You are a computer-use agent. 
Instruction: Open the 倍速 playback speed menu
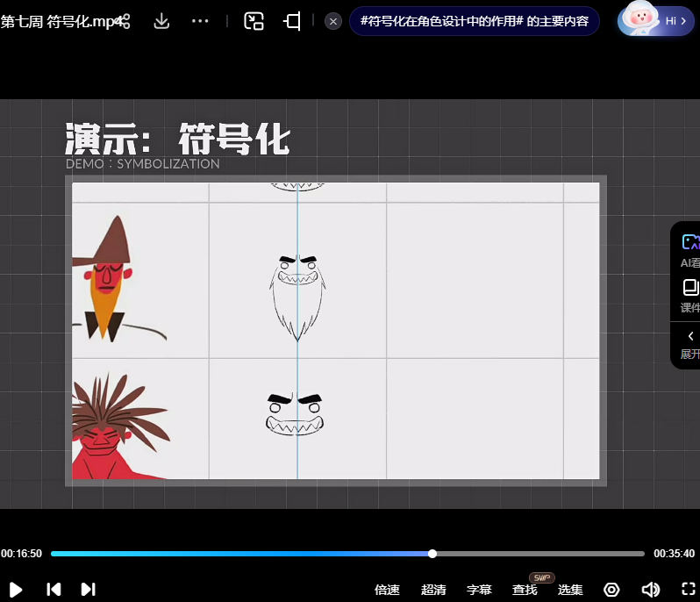pos(387,590)
